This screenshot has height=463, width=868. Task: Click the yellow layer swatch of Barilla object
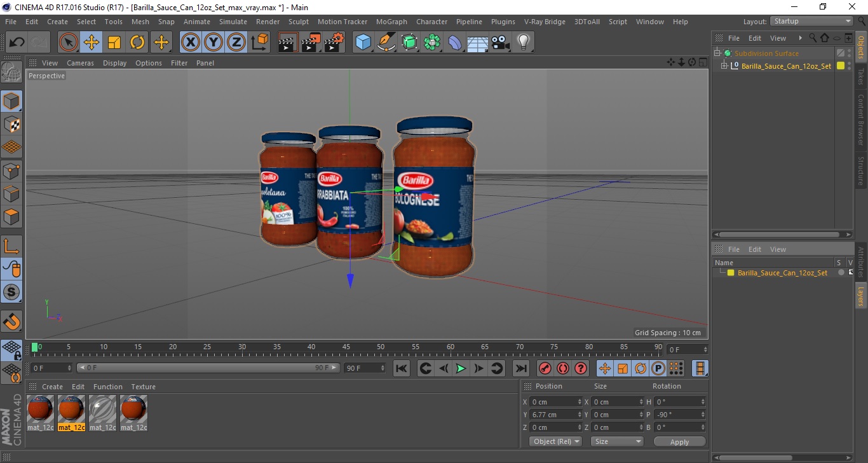(841, 66)
